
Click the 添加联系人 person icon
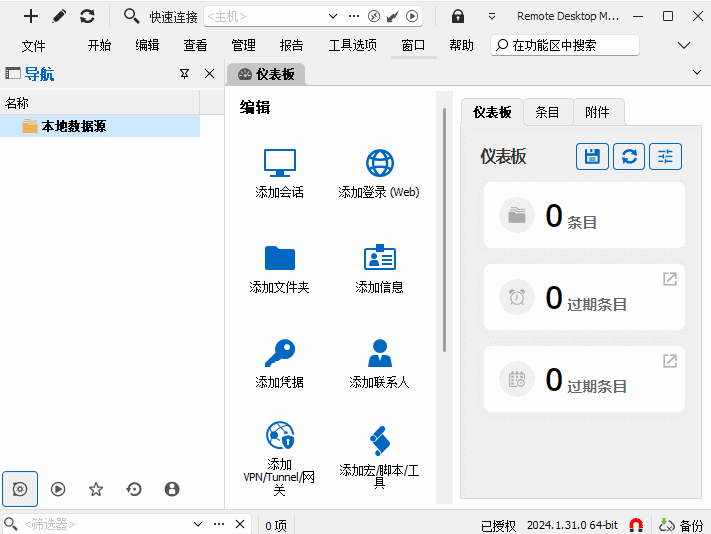pyautogui.click(x=380, y=353)
